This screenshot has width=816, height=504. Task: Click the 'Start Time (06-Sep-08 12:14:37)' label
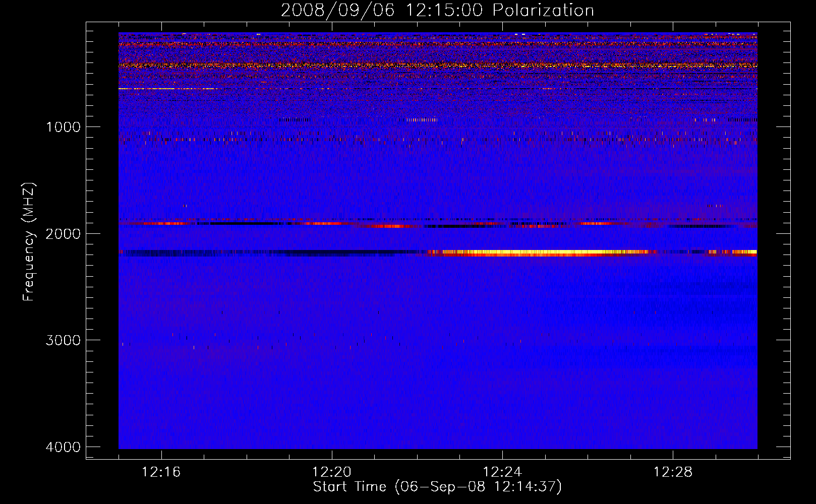437,487
